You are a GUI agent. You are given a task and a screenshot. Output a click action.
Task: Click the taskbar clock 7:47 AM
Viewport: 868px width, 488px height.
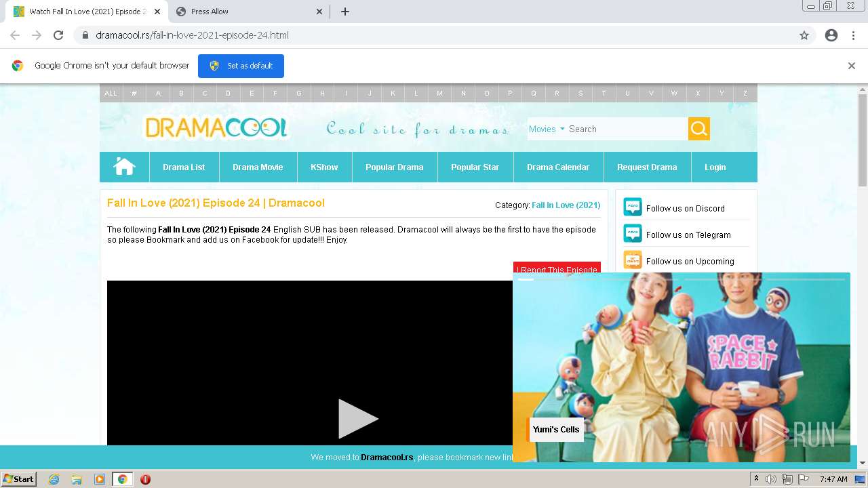click(x=833, y=479)
